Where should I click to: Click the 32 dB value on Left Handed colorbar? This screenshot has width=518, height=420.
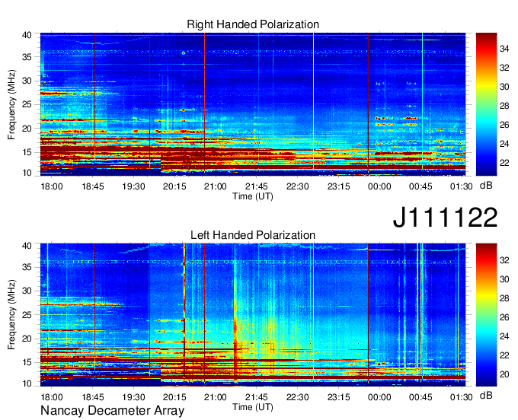point(504,260)
